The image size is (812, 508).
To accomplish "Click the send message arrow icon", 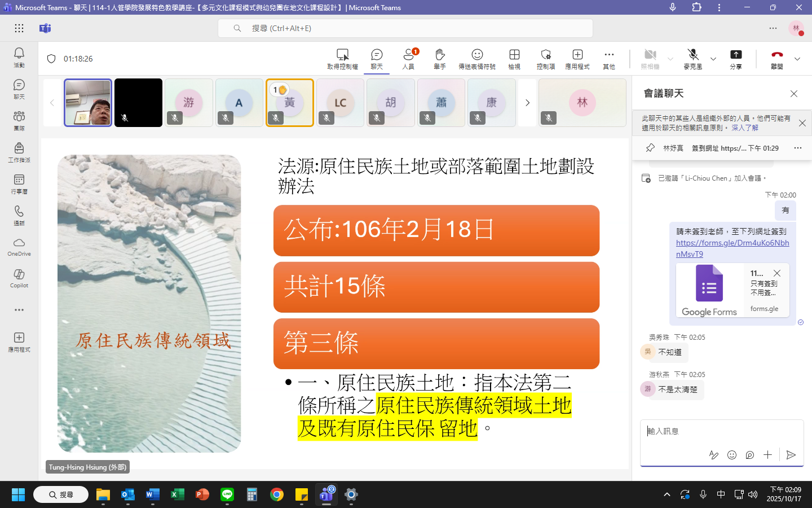I will 791,455.
